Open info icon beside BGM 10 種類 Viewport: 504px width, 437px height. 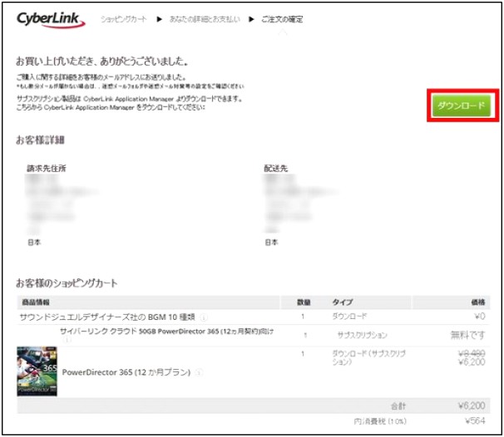tap(203, 317)
